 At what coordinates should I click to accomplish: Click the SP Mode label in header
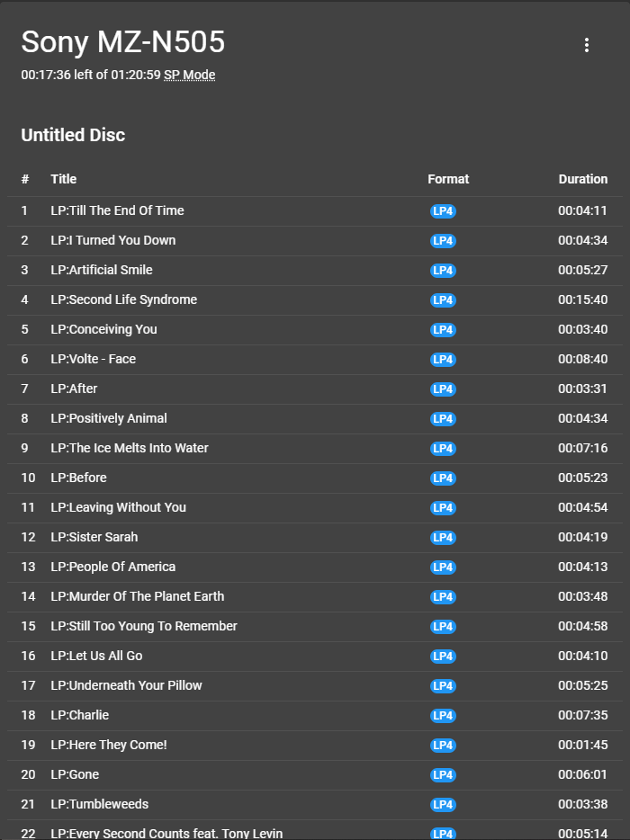point(189,75)
